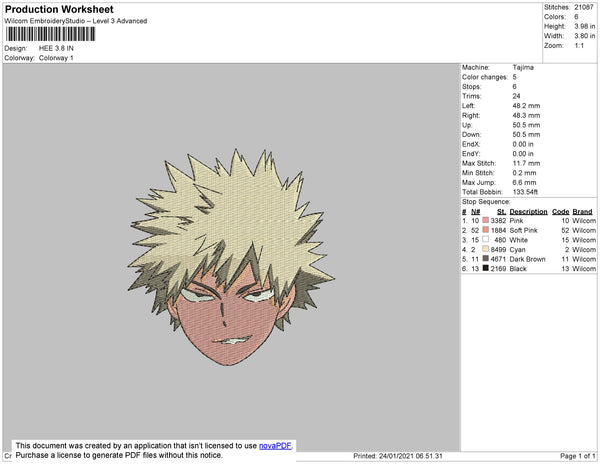Image resolution: width=600 pixels, height=464 pixels.
Task: Click the printed date '24/01/2021 06.51.31'
Action: click(411, 456)
